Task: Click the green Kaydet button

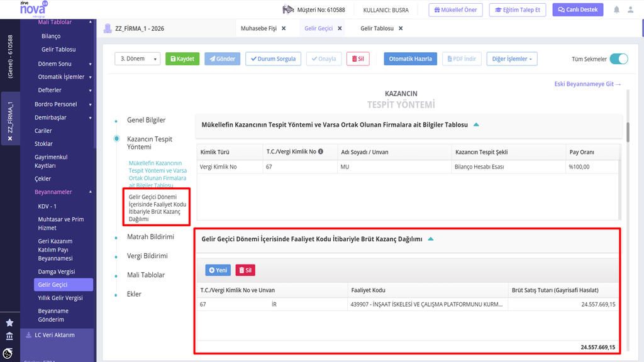Action: pyautogui.click(x=182, y=58)
